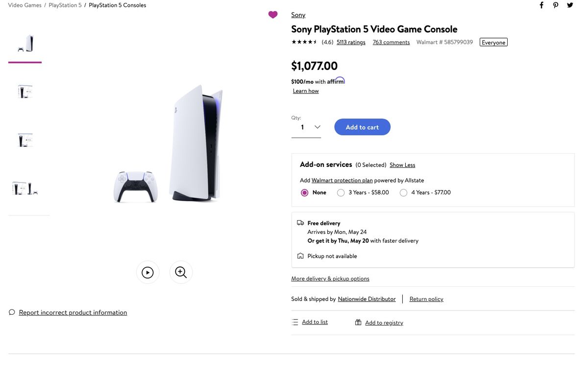Viewport: 588px width, 370px height.
Task: Pin this product to Pinterest
Action: pos(555,5)
